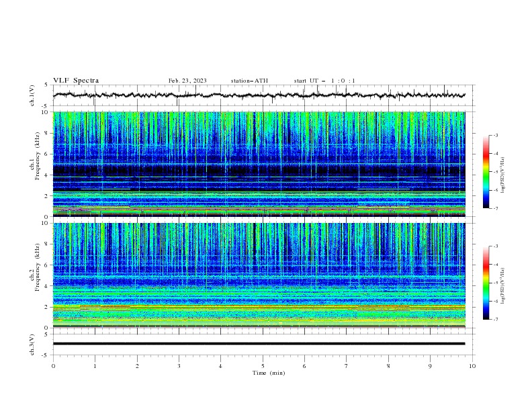The height and width of the screenshot is (411, 532).
Task: Click the "-4" tick on ch.2 colorbar
Action: (495, 265)
